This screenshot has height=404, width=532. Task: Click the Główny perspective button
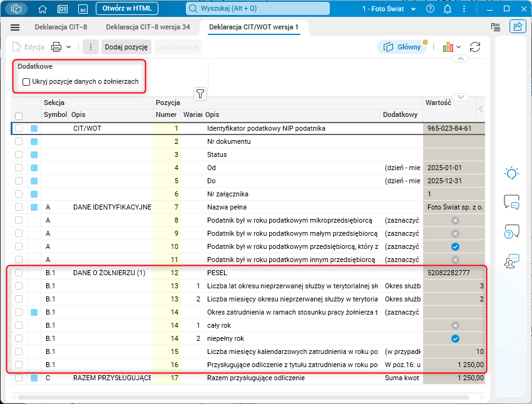point(402,47)
